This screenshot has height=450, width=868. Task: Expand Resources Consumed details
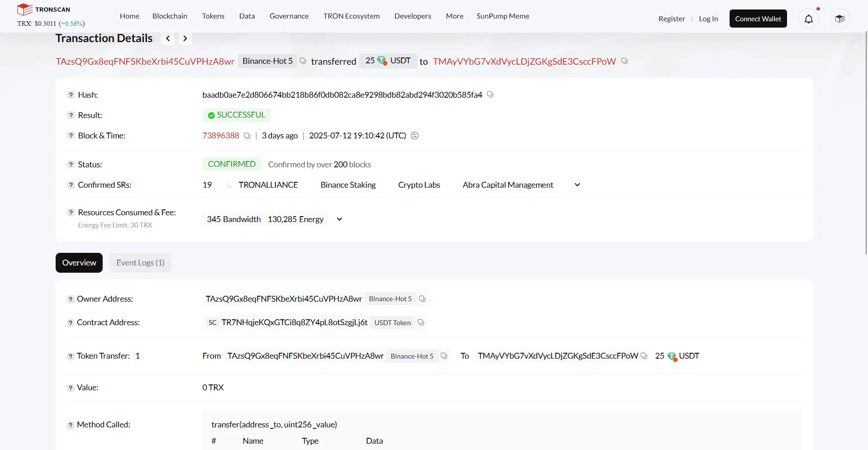(x=339, y=219)
